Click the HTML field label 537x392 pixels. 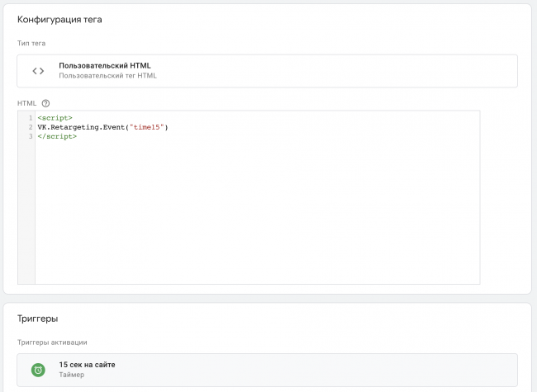(x=26, y=103)
